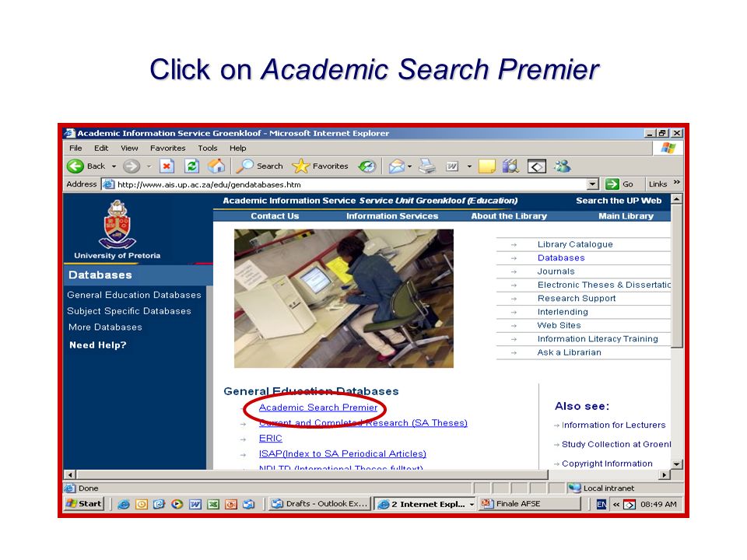Click the EN language indicator in tray

[x=601, y=504]
